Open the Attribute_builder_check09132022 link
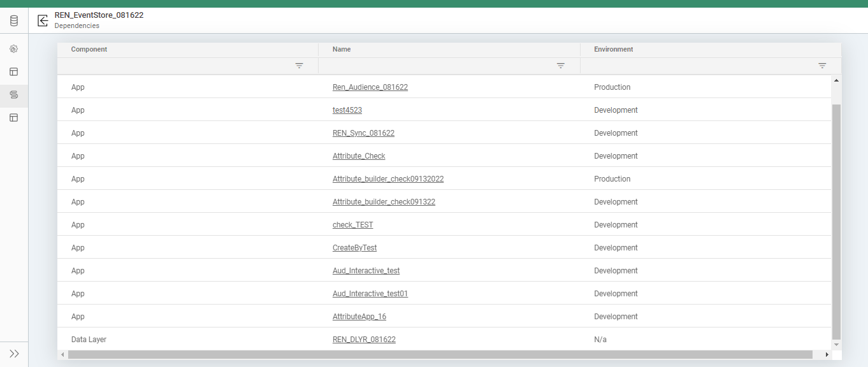Viewport: 868px width, 367px height. tap(387, 179)
